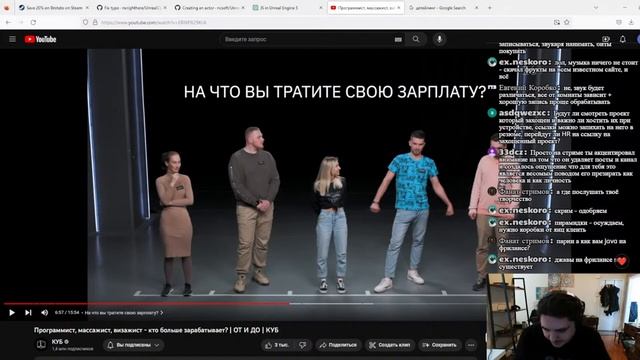Like the video (3 тыс.)
640x360 pixels.
click(276, 345)
